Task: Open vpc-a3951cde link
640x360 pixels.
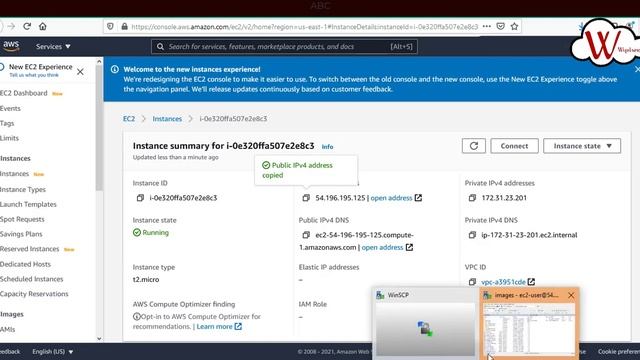Action: pos(503,282)
